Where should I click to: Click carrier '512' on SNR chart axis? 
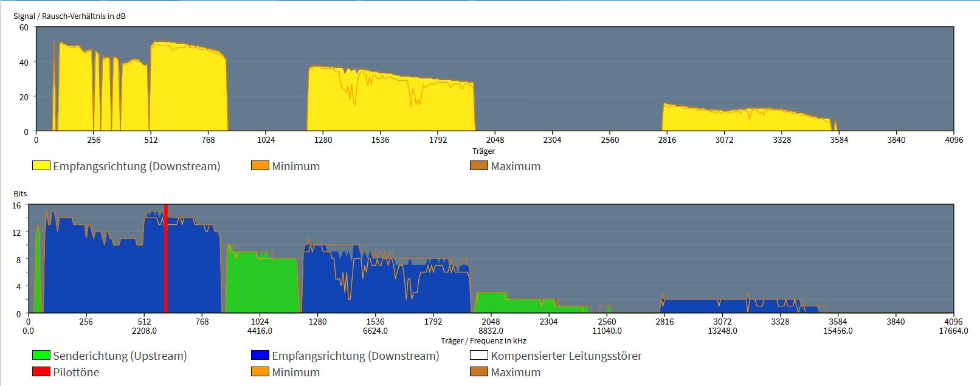pyautogui.click(x=151, y=140)
